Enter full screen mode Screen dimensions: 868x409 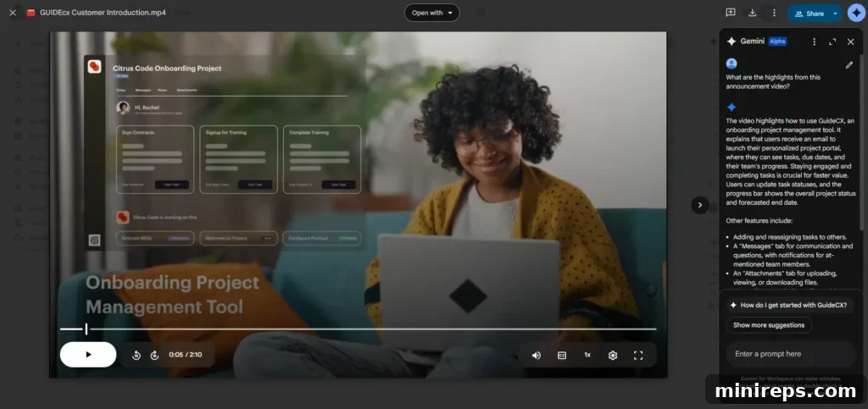click(x=638, y=356)
